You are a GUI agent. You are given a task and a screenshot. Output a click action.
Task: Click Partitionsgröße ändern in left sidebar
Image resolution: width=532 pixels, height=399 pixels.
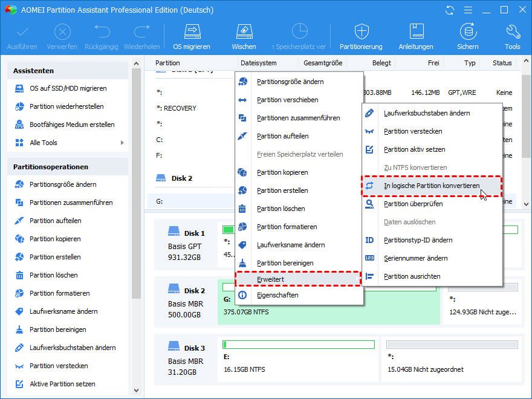[x=63, y=184]
